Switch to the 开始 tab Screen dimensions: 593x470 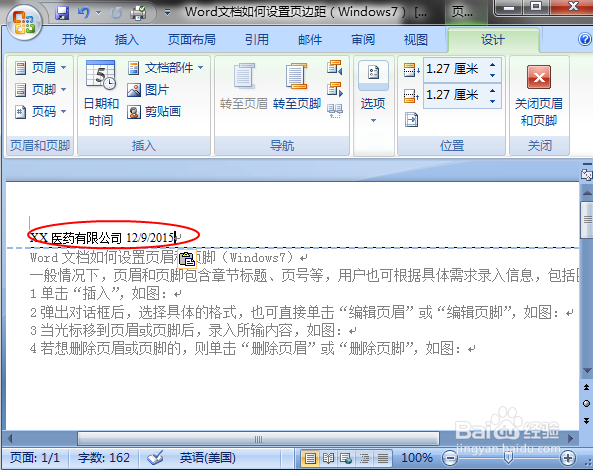click(74, 39)
